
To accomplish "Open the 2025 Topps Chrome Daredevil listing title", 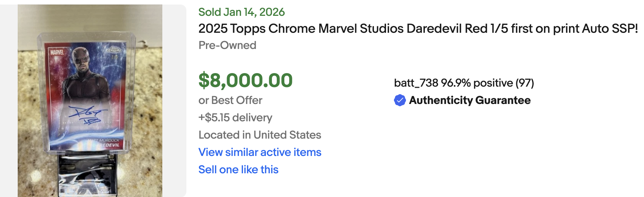I will pos(418,29).
